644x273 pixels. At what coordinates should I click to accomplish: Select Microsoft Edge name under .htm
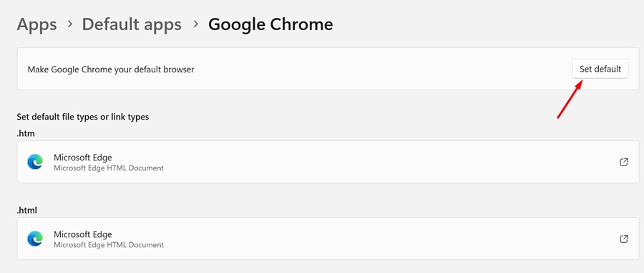coord(82,158)
